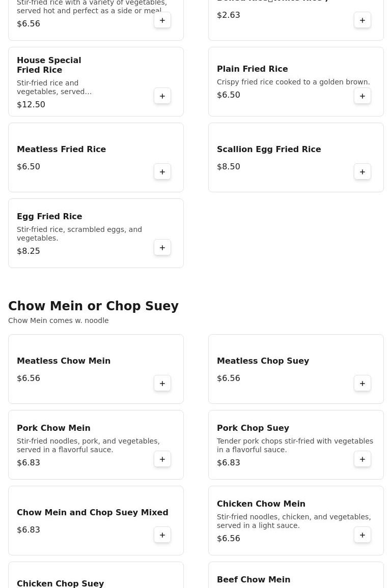
Task: Click the Pork Chop Suey item title
Action: click(x=253, y=428)
